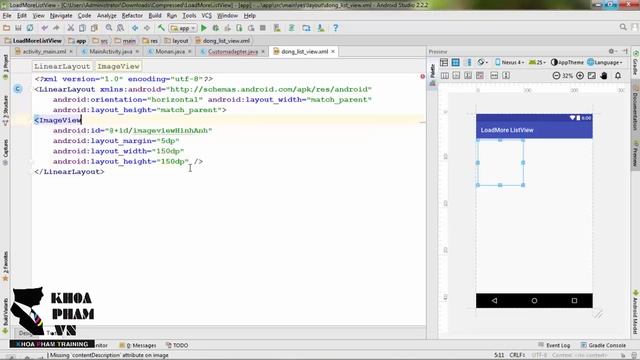Click the Paste toolbar icon

(94, 28)
